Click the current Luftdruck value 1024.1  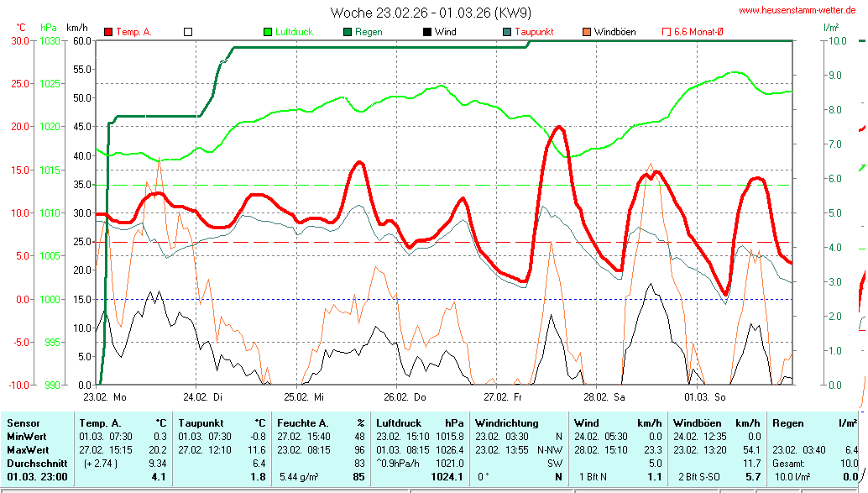446,477
